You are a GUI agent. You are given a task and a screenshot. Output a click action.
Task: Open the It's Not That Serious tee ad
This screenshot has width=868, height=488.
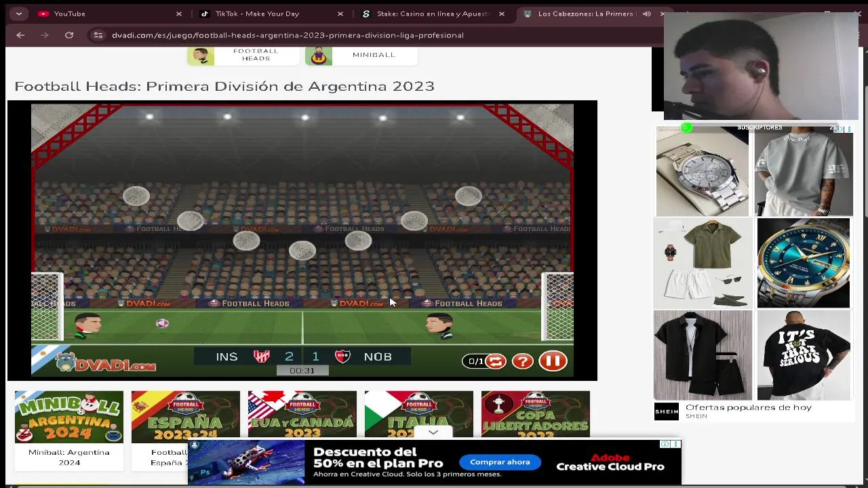coord(804,355)
